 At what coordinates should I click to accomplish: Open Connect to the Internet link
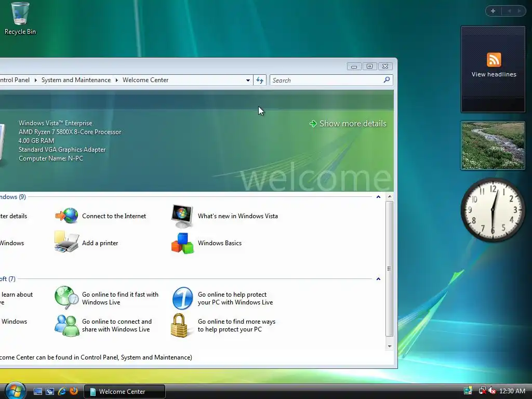pos(114,216)
